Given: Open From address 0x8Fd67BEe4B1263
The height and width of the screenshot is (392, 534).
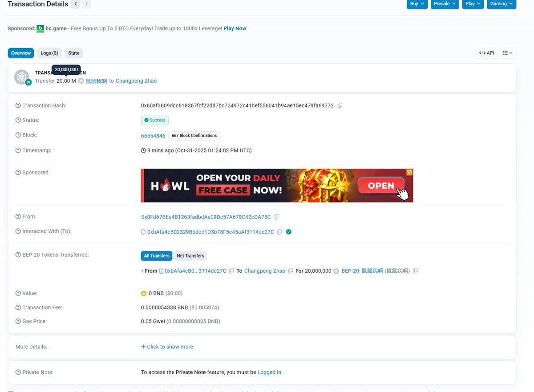Looking at the screenshot, I should click(206, 217).
